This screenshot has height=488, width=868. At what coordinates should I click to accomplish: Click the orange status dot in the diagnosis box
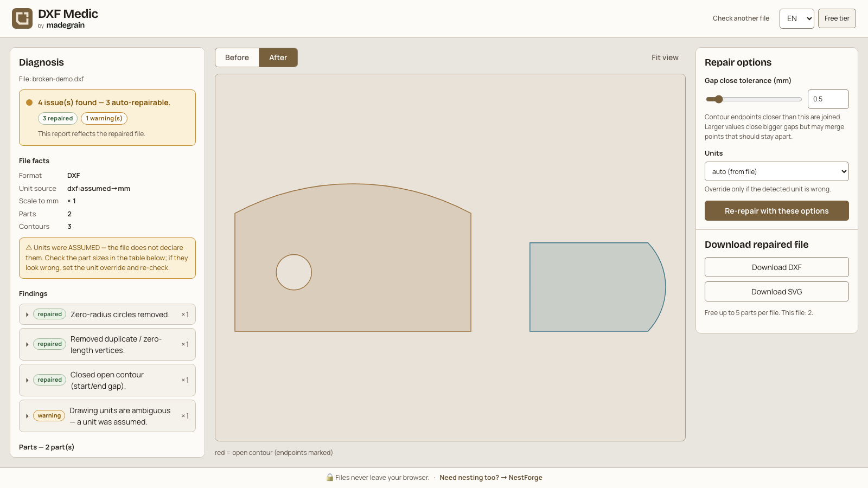pyautogui.click(x=29, y=102)
